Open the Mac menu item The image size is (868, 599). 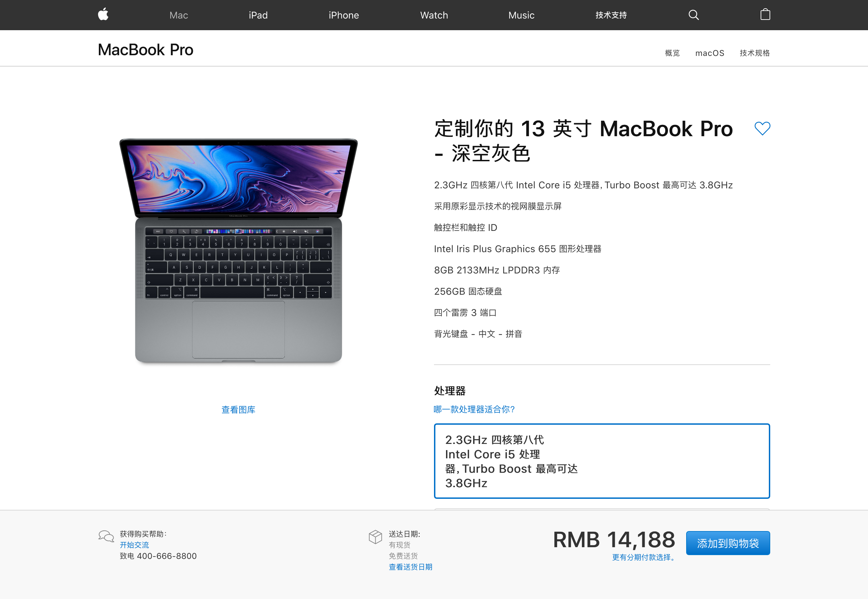click(x=179, y=15)
